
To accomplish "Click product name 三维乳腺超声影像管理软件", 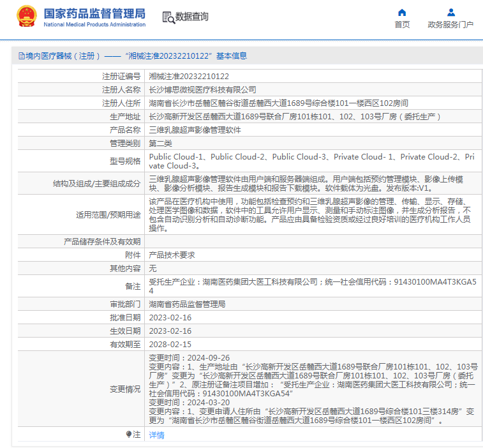I will [x=195, y=130].
